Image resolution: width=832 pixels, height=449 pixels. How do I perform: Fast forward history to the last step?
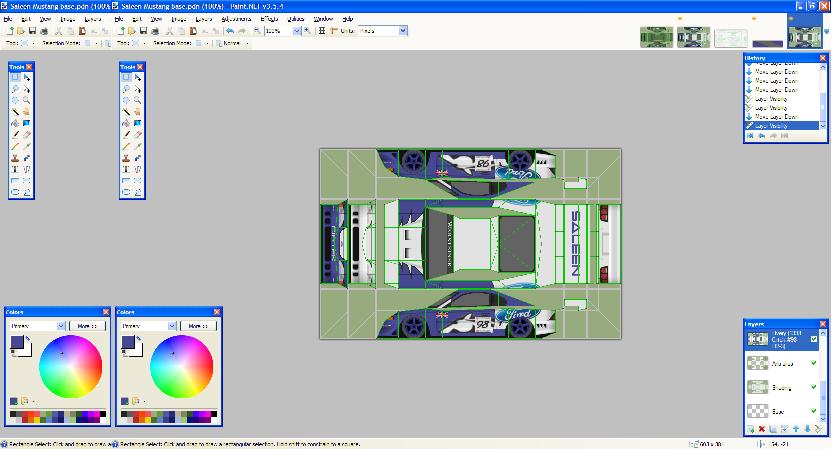click(784, 136)
